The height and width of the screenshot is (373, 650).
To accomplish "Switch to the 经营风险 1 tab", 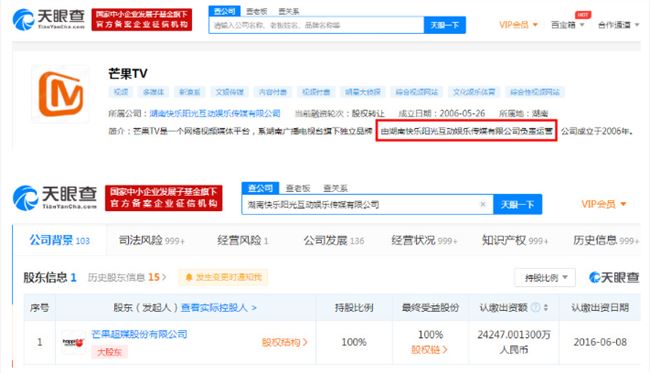I will pyautogui.click(x=243, y=240).
